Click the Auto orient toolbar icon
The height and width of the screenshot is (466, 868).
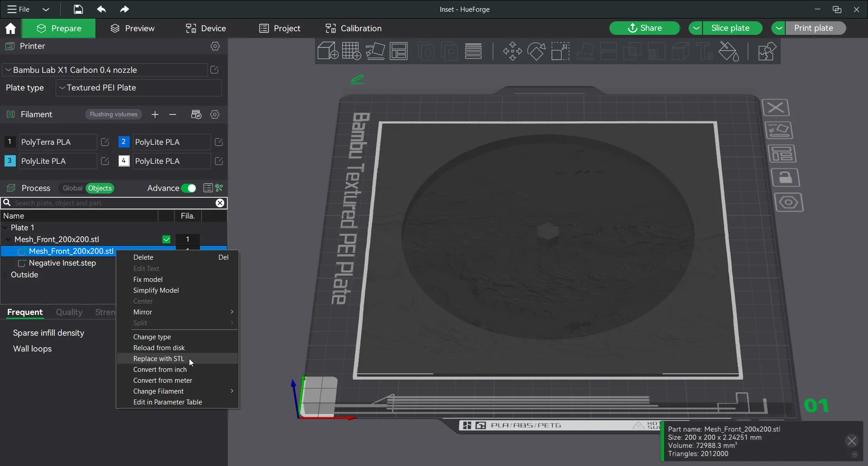[375, 51]
